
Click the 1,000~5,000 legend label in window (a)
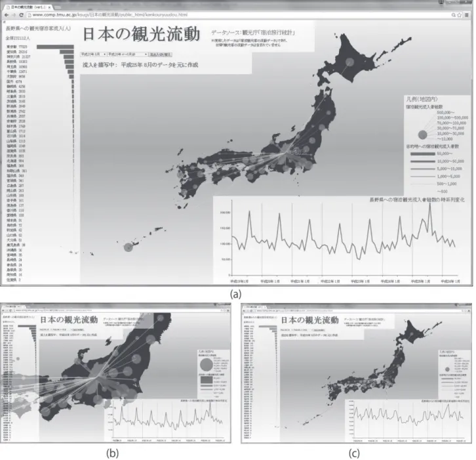point(448,177)
